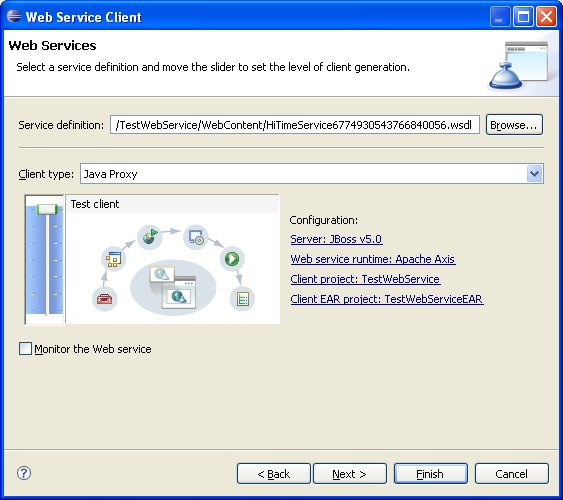Click the install stage icon at the top of the diagram
This screenshot has height=500, width=563.
[x=196, y=237]
